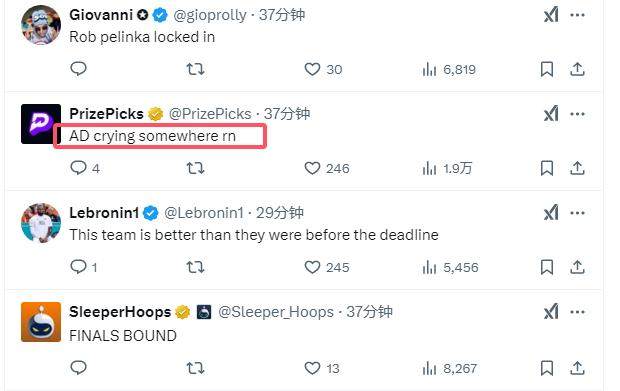
Task: Open replies on PrizePicks tweet with 4 comments
Action: tap(85, 168)
